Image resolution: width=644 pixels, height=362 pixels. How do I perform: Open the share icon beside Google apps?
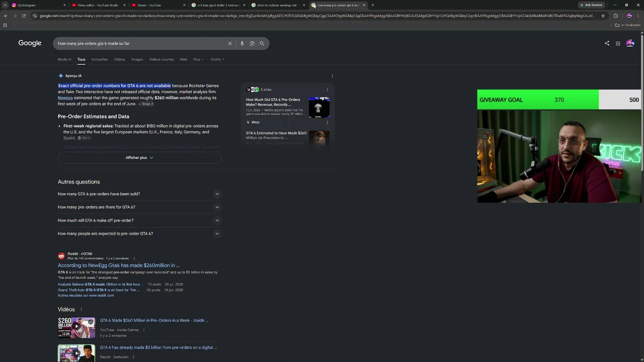coord(607,43)
